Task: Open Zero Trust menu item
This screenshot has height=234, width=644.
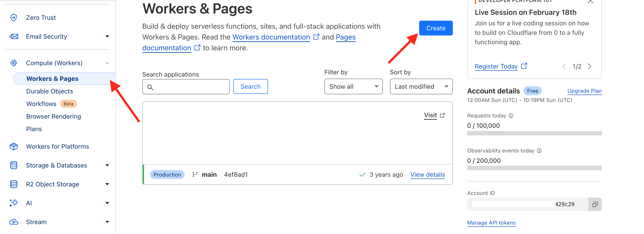Action: click(x=41, y=18)
